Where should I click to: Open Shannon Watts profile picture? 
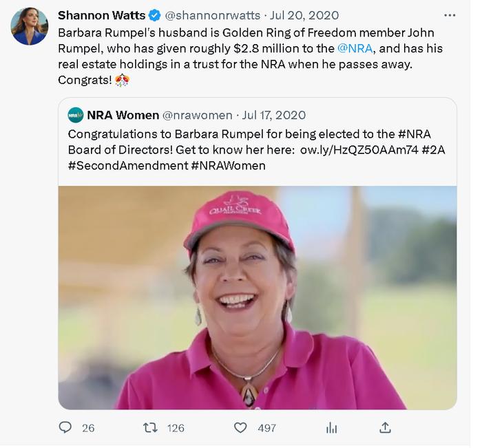tap(29, 26)
